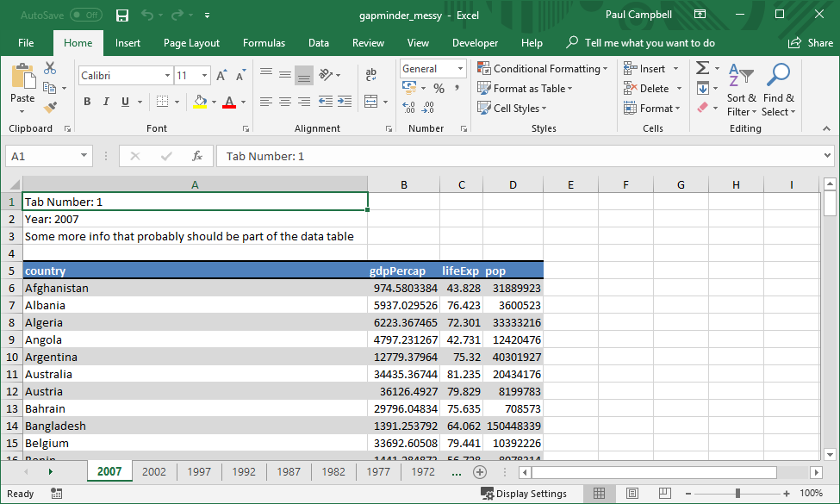Click the Clear eraser icon

[x=702, y=108]
